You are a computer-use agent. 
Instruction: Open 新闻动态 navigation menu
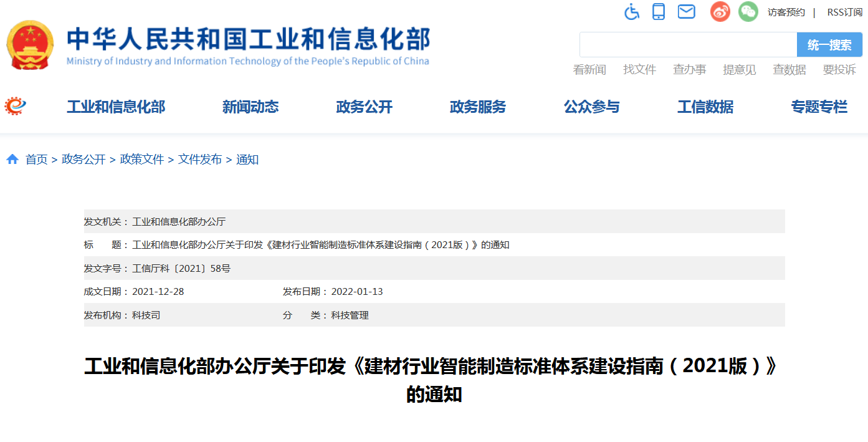250,107
